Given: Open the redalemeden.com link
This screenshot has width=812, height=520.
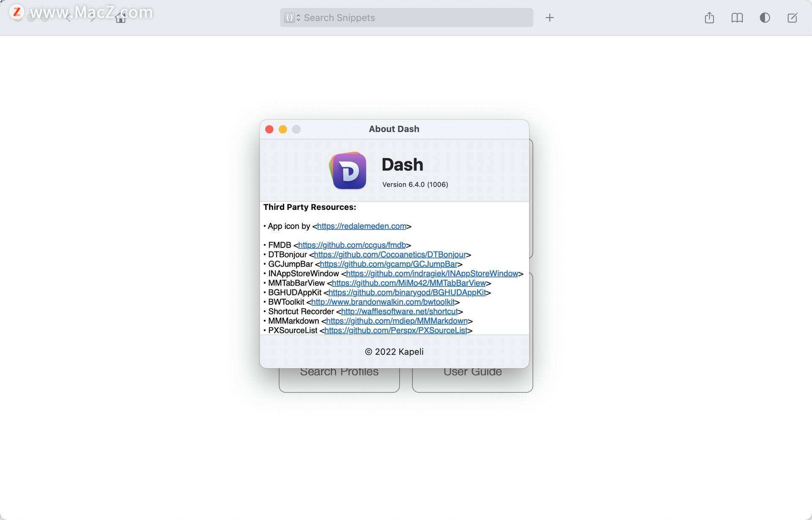Looking at the screenshot, I should click(362, 226).
